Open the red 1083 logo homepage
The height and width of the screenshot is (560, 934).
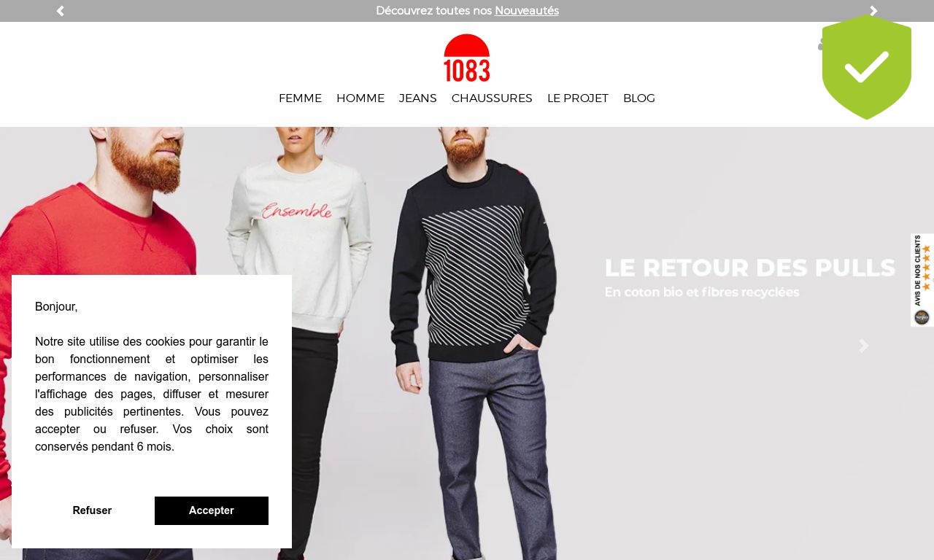pyautogui.click(x=467, y=58)
